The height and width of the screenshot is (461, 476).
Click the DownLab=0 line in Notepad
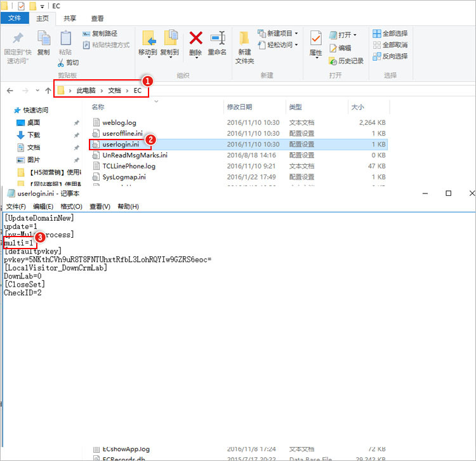click(23, 276)
